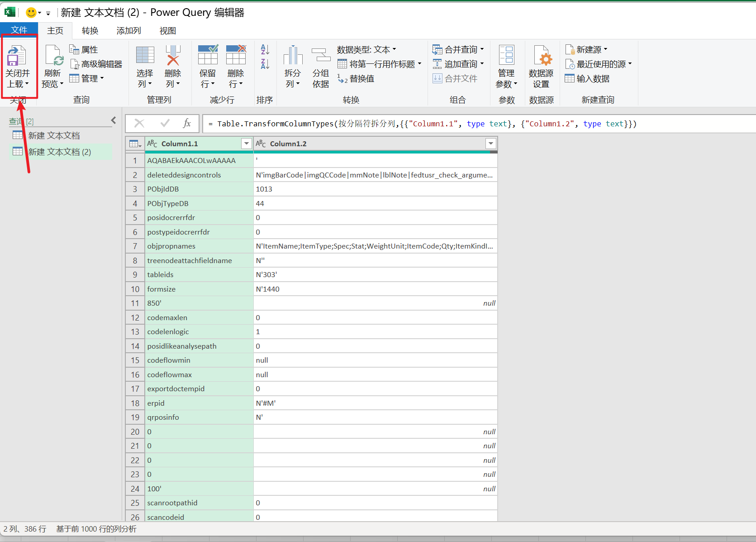Click the 删除列 remove columns icon
The width and height of the screenshot is (756, 542).
click(173, 55)
